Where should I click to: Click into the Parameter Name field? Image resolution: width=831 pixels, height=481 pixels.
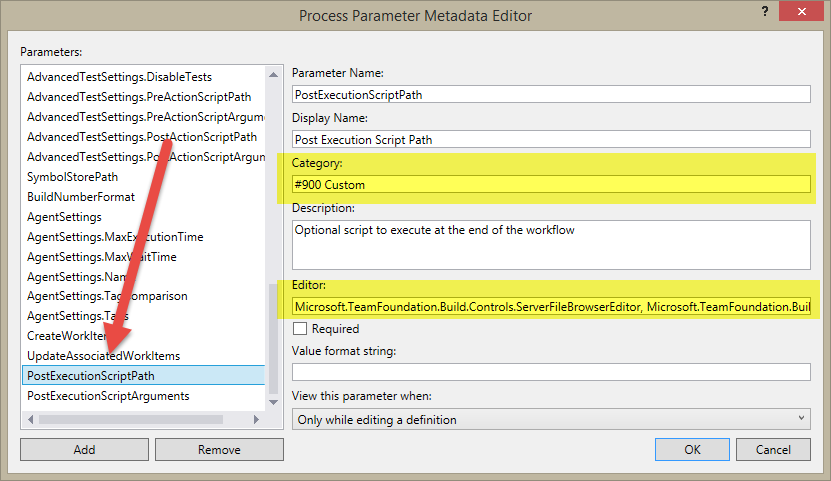point(550,94)
